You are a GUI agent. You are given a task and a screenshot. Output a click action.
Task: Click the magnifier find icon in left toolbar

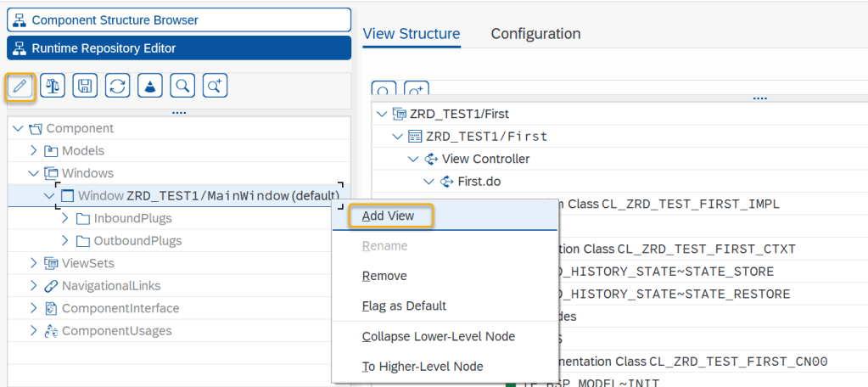[x=182, y=85]
